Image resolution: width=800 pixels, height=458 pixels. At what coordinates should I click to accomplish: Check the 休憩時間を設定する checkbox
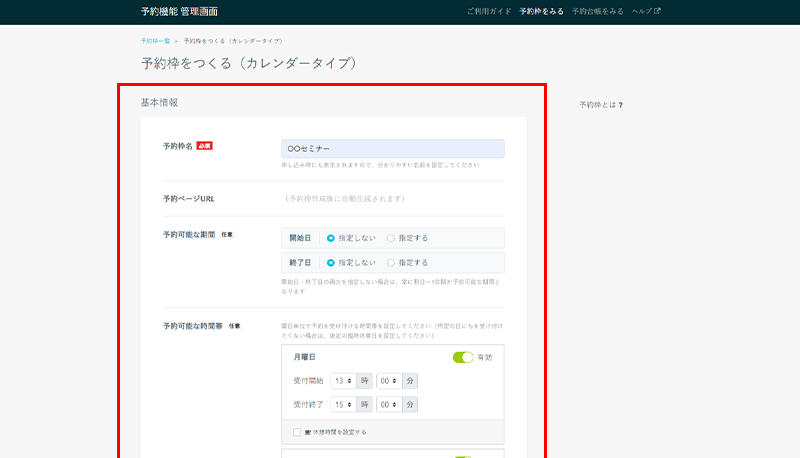pos(296,432)
